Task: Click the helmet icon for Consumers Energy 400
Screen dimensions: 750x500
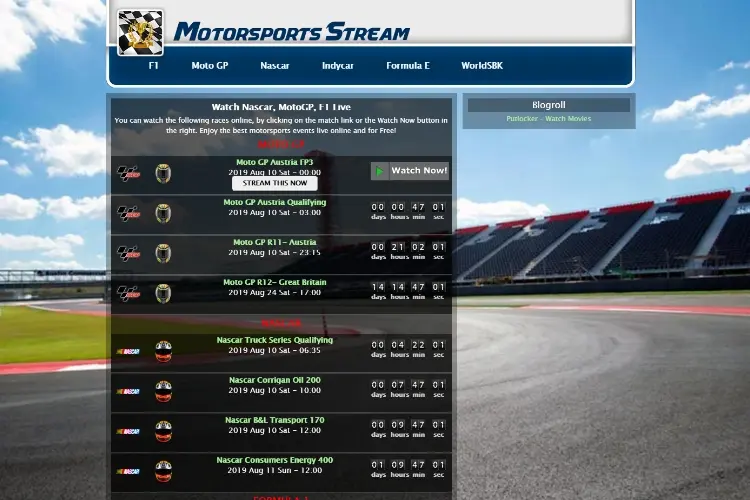Action: click(164, 471)
